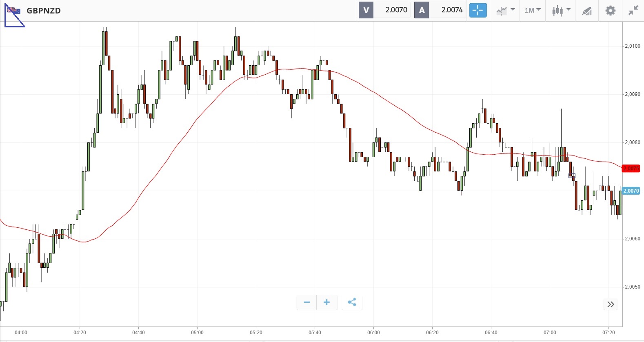Screen dimensions: 644x342
Task: Click the 05:00 time axis label
Action: pyautogui.click(x=197, y=333)
